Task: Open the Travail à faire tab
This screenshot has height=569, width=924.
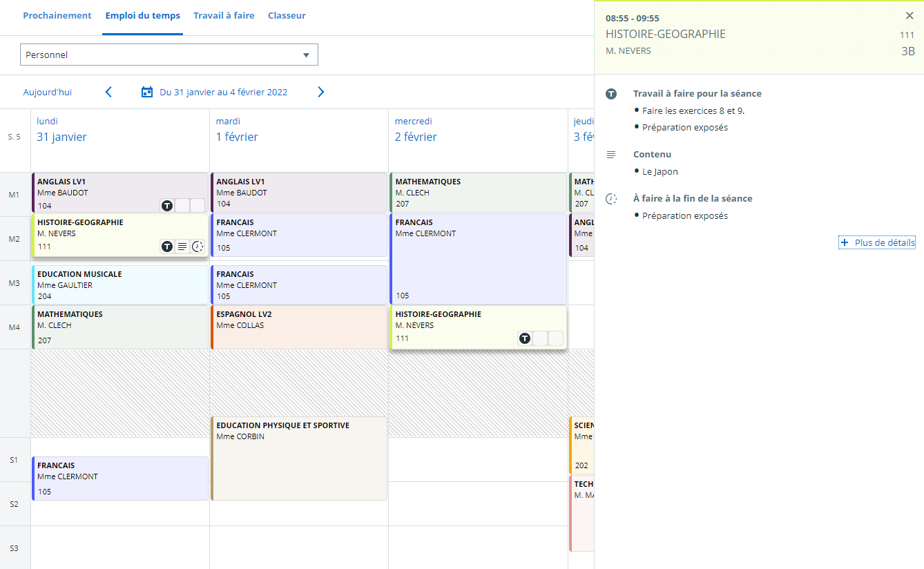Action: pyautogui.click(x=224, y=16)
